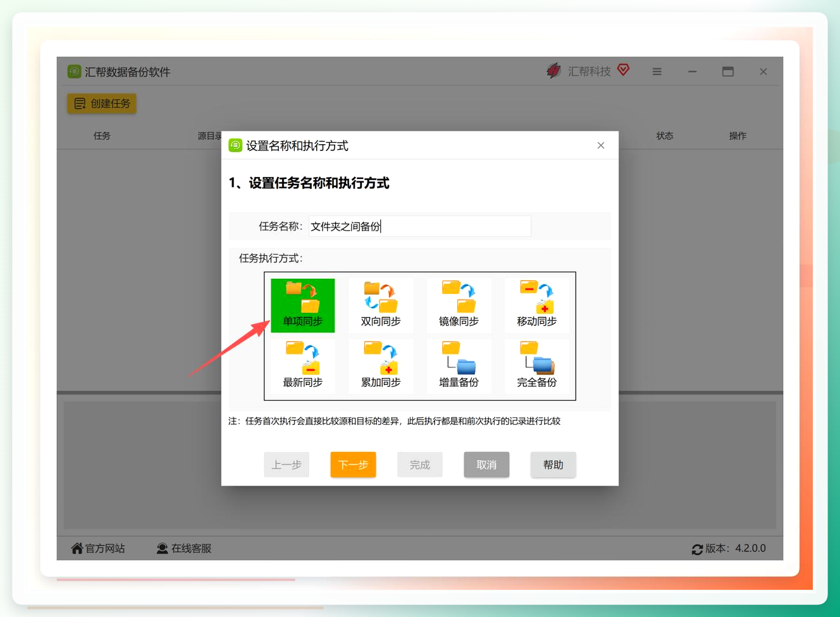Click the 任务名称 text input field
This screenshot has height=617, width=840.
tap(420, 226)
